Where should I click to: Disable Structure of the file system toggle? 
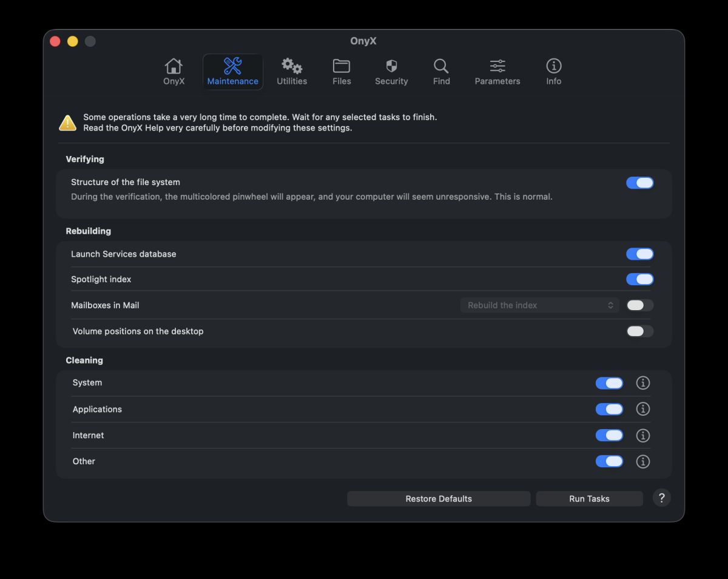[640, 183]
